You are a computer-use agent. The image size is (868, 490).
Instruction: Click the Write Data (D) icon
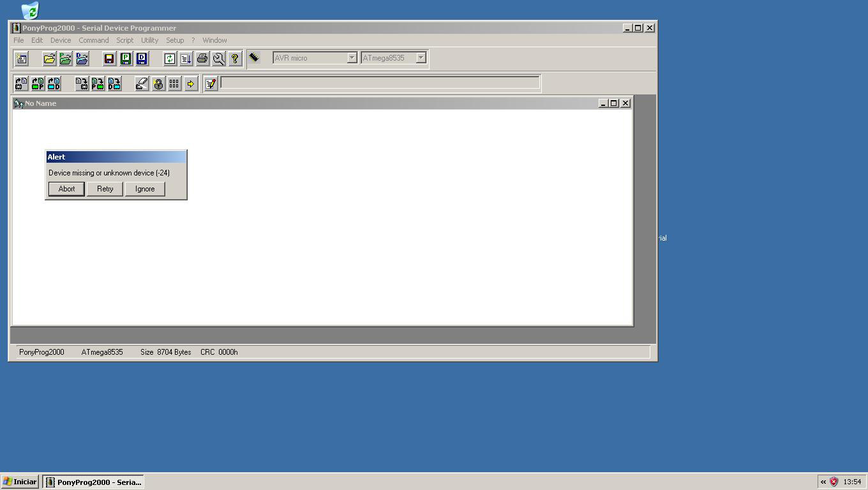(x=115, y=84)
